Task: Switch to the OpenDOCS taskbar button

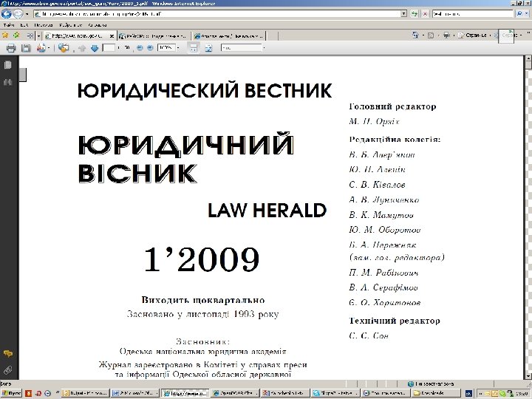Action: (x=235, y=393)
